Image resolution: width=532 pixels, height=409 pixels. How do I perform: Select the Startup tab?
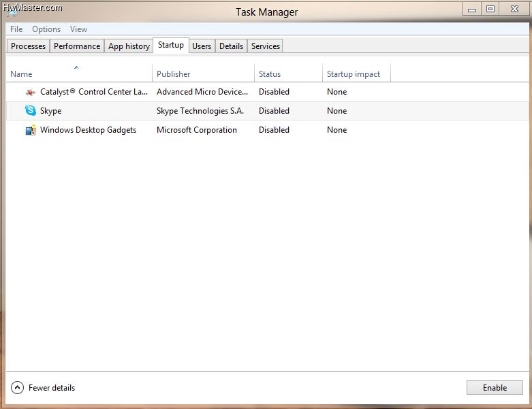[171, 45]
